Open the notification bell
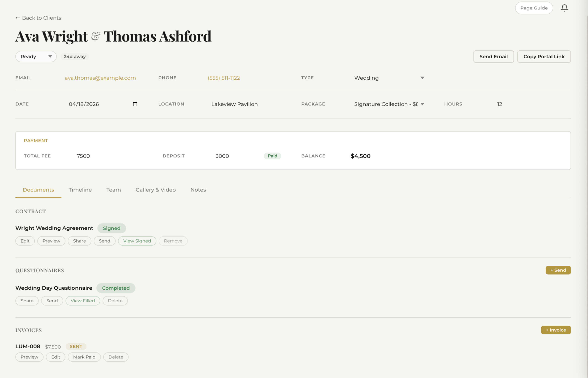This screenshot has height=378, width=588. 564,8
